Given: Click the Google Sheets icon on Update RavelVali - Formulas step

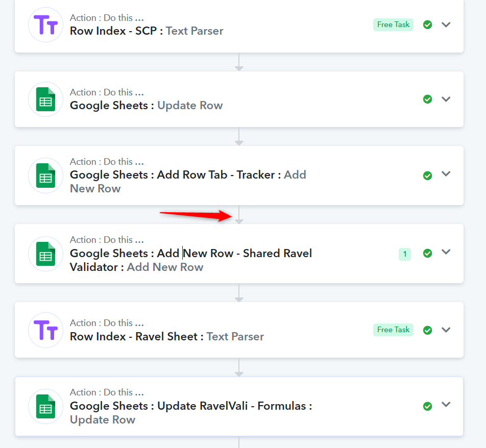Looking at the screenshot, I should point(45,407).
